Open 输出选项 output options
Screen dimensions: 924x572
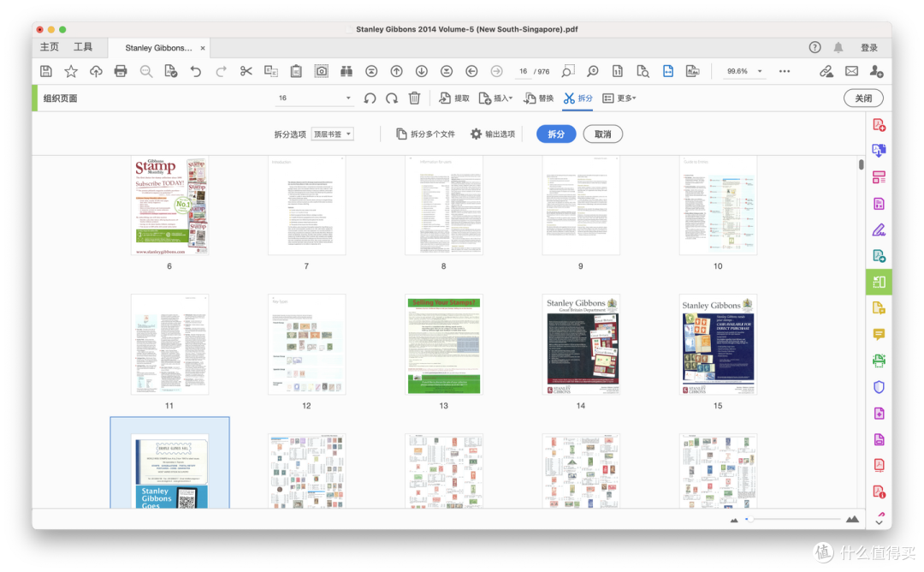pyautogui.click(x=493, y=134)
